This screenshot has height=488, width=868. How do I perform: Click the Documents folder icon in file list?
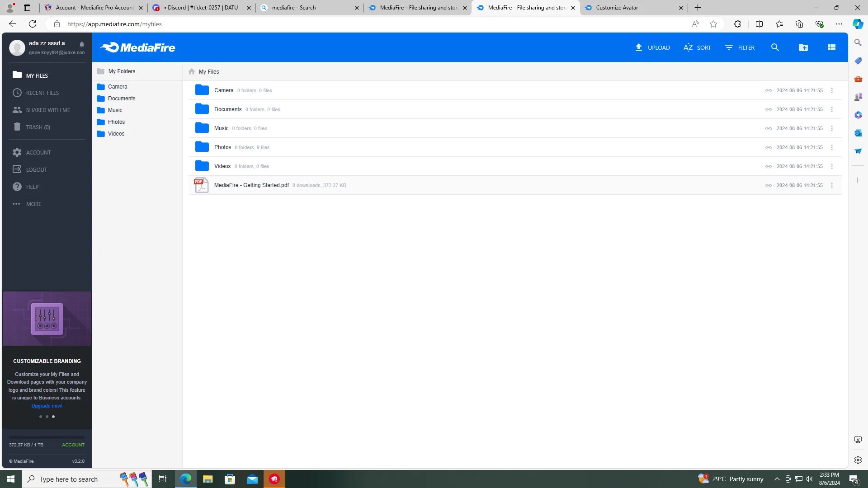click(202, 109)
